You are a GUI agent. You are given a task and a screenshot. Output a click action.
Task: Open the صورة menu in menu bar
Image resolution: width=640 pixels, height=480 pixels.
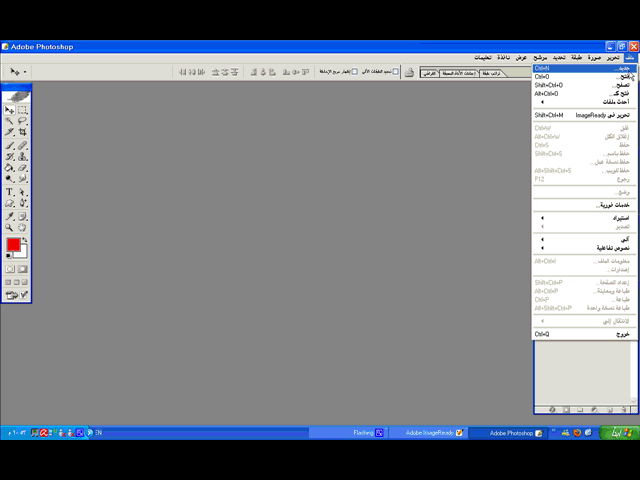point(594,58)
